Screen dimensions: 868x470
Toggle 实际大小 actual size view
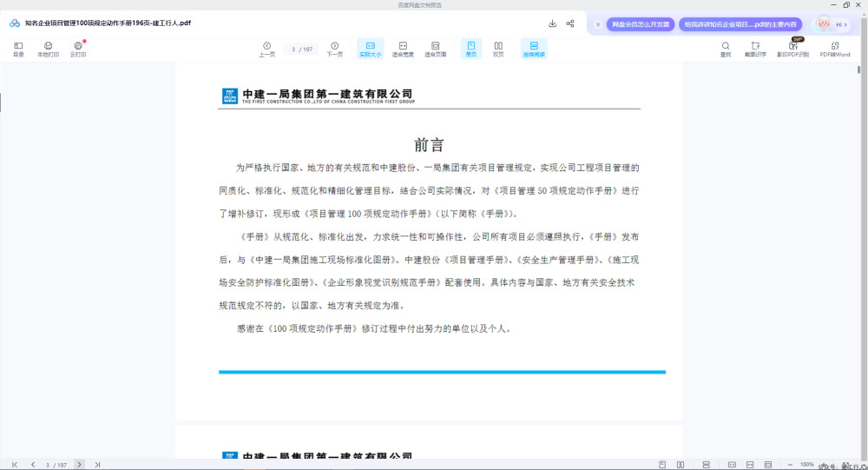click(x=371, y=49)
